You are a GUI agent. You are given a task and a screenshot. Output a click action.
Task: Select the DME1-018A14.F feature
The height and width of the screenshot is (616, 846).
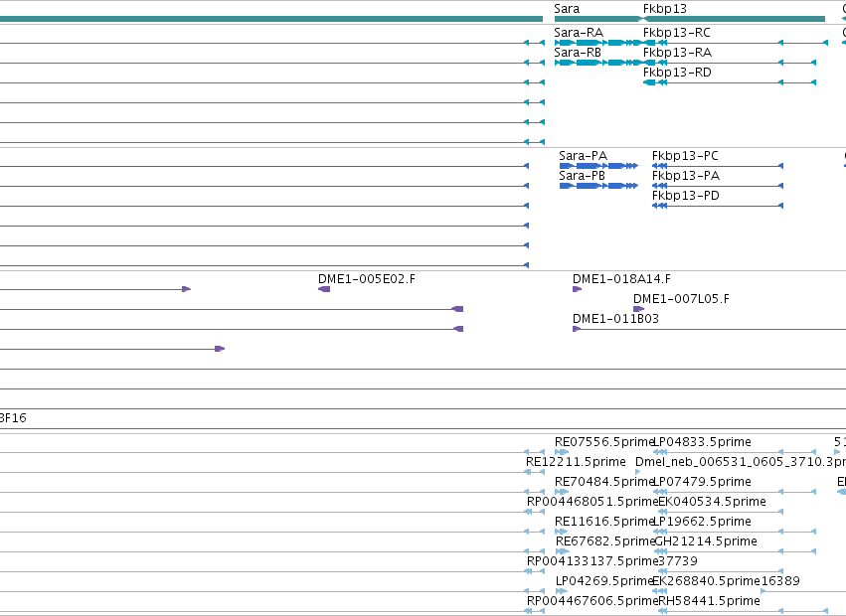(621, 279)
